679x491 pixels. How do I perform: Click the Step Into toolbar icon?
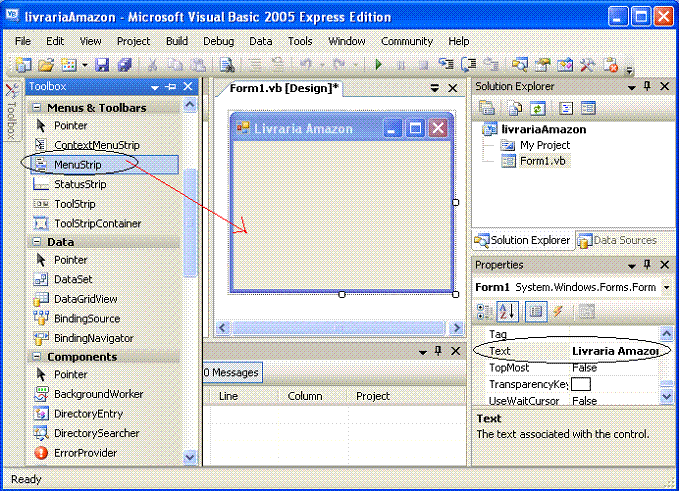pos(446,65)
